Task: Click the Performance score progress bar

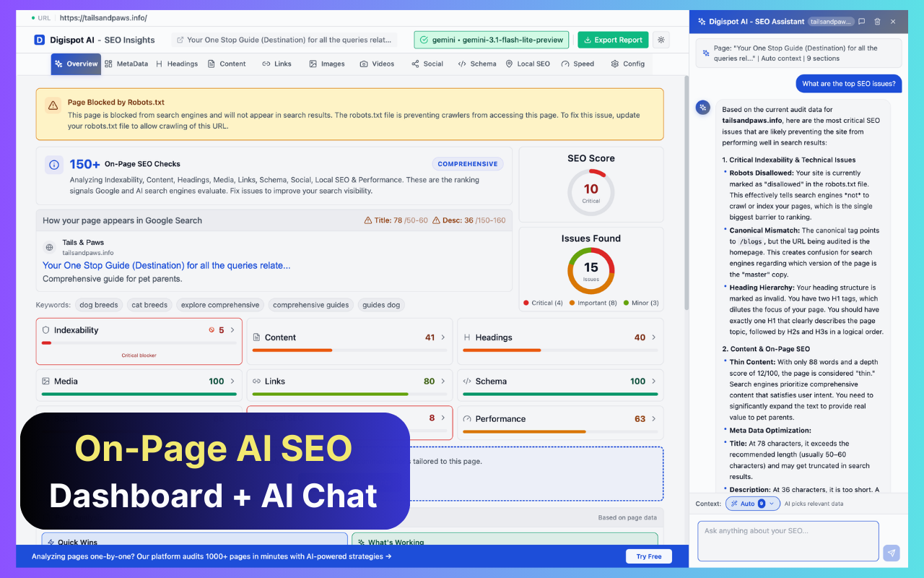Action: tap(560, 431)
